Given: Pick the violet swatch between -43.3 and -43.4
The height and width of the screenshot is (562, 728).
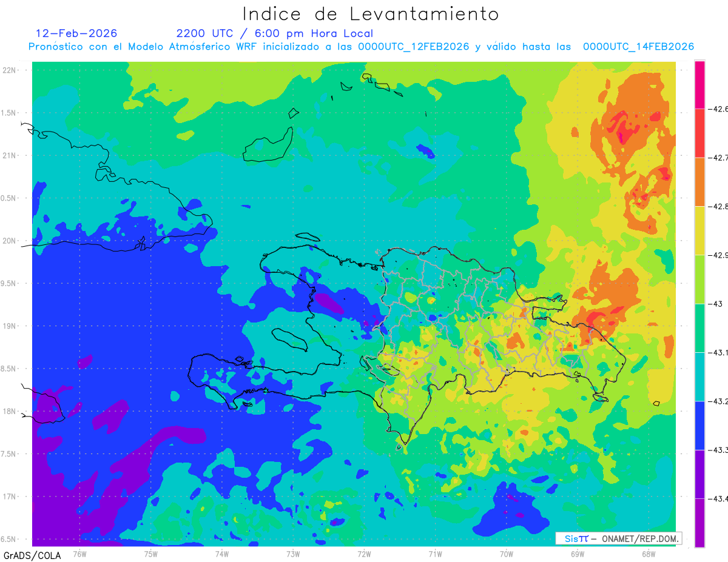Looking at the screenshot, I should 699,474.
